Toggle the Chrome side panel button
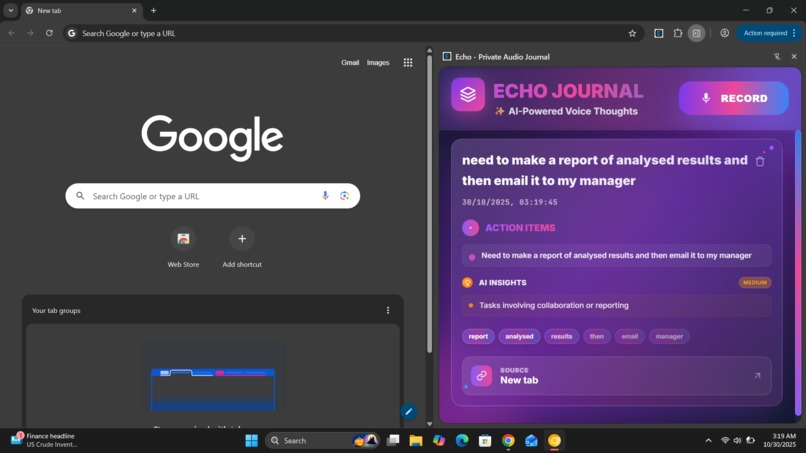The height and width of the screenshot is (453, 806). tap(697, 33)
